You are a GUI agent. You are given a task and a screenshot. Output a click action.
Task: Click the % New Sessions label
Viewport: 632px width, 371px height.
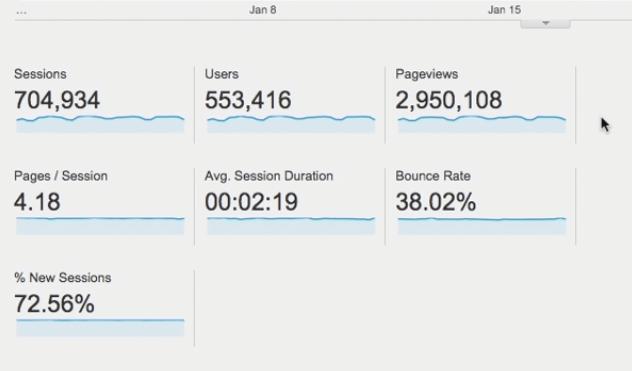[x=62, y=278]
